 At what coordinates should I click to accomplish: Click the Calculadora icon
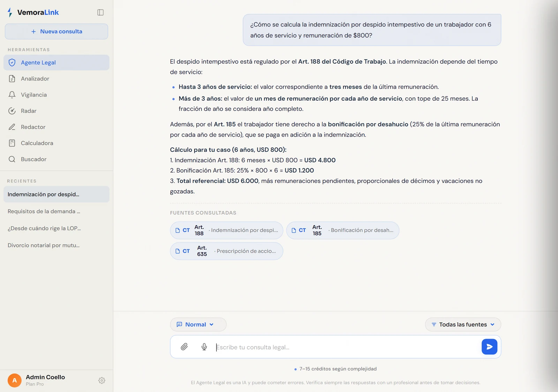[12, 143]
